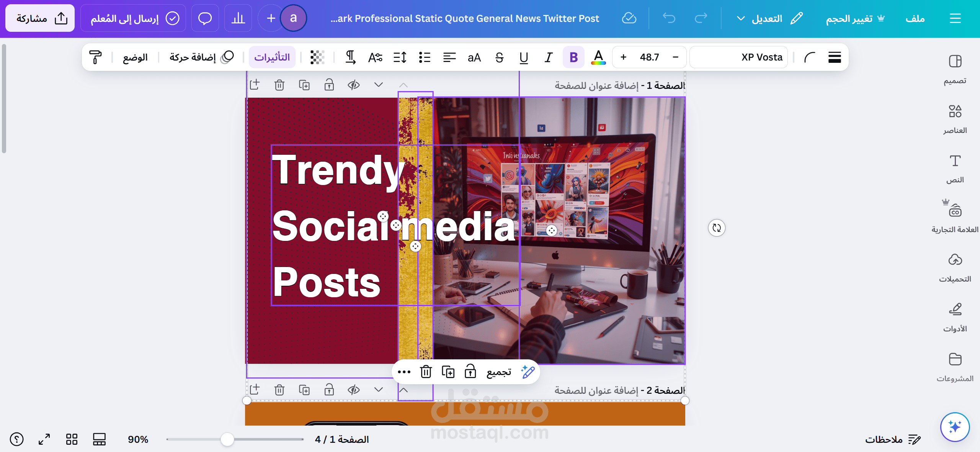Open more options in floating toolbar
Viewport: 980px width, 452px height.
pyautogui.click(x=404, y=372)
